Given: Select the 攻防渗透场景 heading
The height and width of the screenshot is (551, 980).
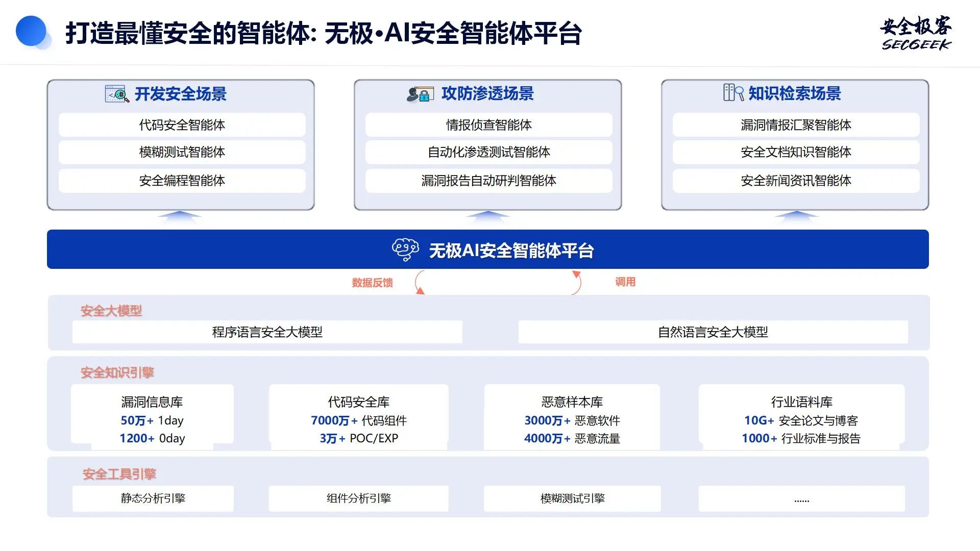Looking at the screenshot, I should (487, 93).
